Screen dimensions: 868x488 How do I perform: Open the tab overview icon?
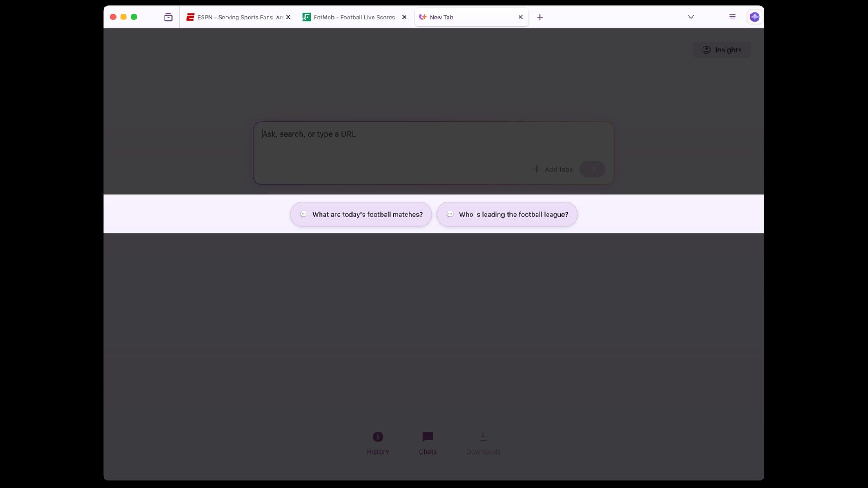point(168,17)
